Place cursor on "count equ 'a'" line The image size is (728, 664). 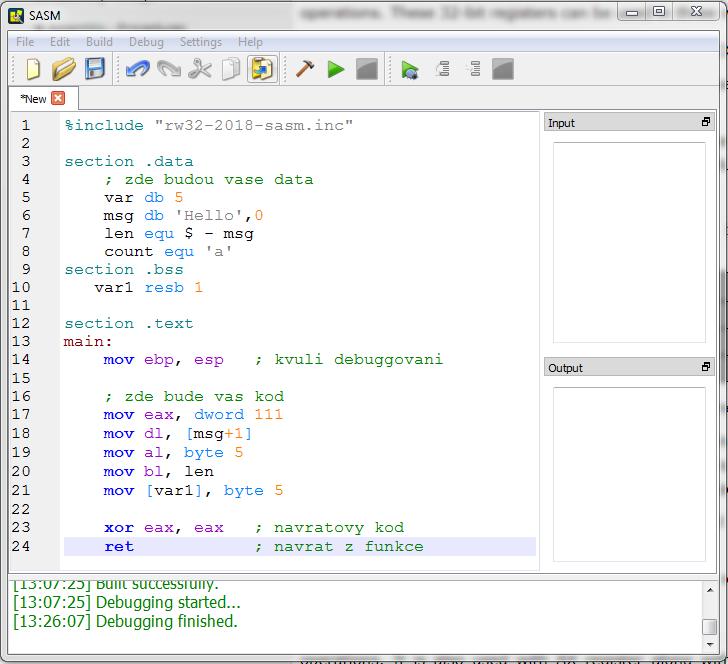[169, 252]
